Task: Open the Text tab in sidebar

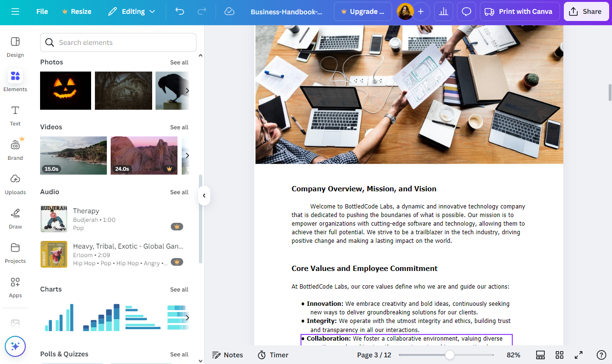Action: pyautogui.click(x=15, y=115)
